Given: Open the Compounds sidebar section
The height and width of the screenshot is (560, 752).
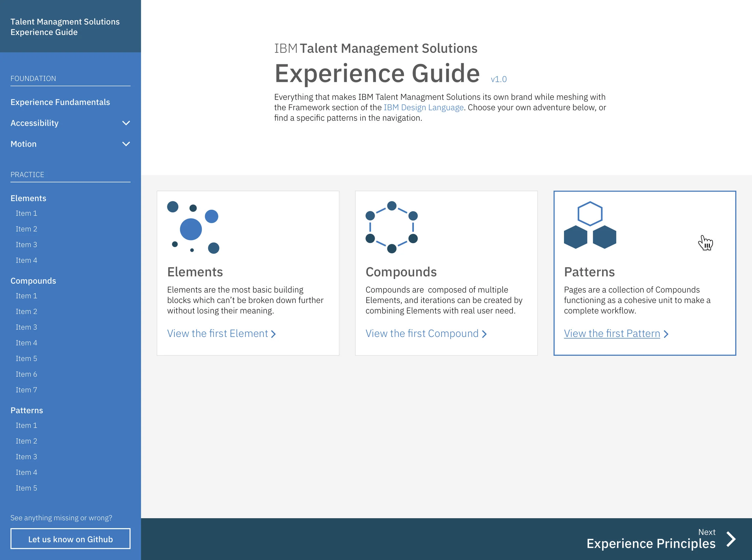Looking at the screenshot, I should [x=33, y=281].
